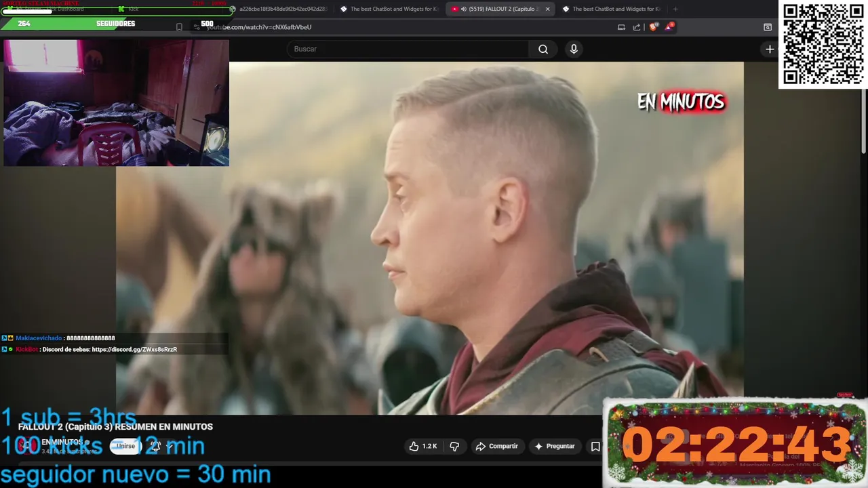Click the bookmark icon in address bar
This screenshot has height=488, width=868.
179,27
